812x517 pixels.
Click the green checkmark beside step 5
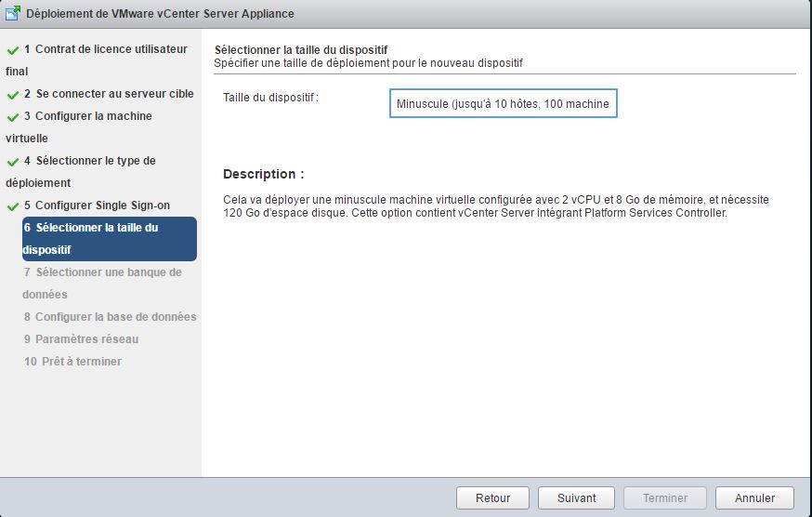point(12,206)
